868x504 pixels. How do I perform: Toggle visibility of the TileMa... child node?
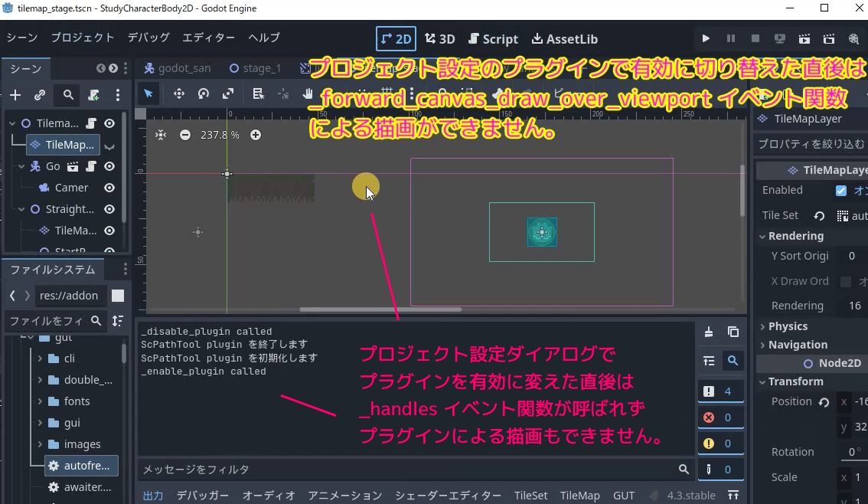point(109,231)
